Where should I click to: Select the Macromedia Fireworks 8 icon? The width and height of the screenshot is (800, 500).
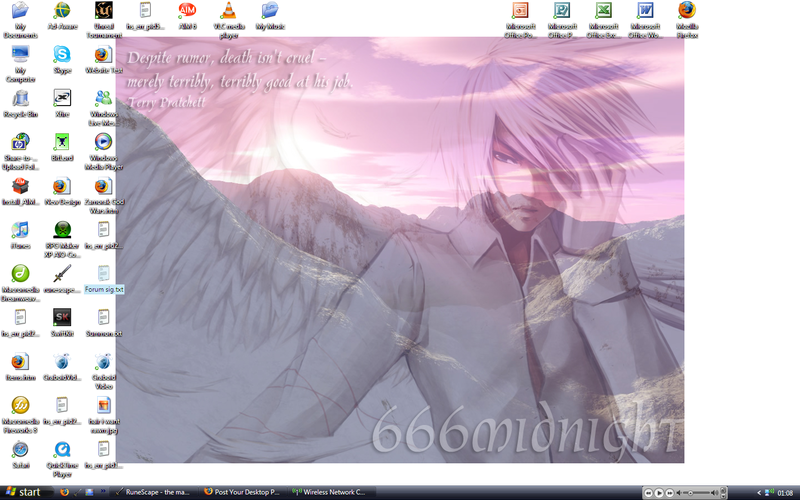pos(20,415)
